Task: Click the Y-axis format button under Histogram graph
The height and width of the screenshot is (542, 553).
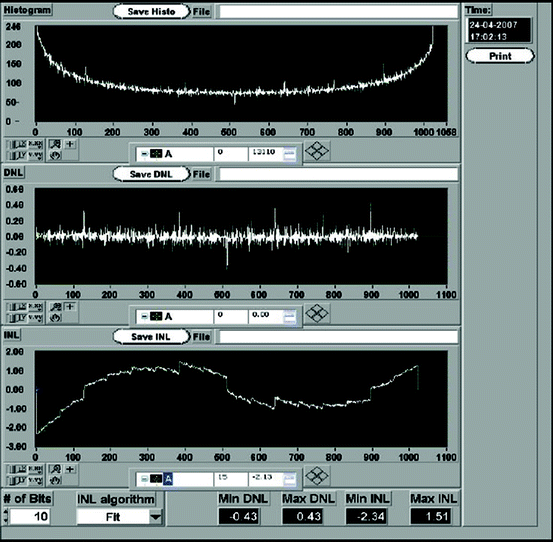Action: (35, 155)
